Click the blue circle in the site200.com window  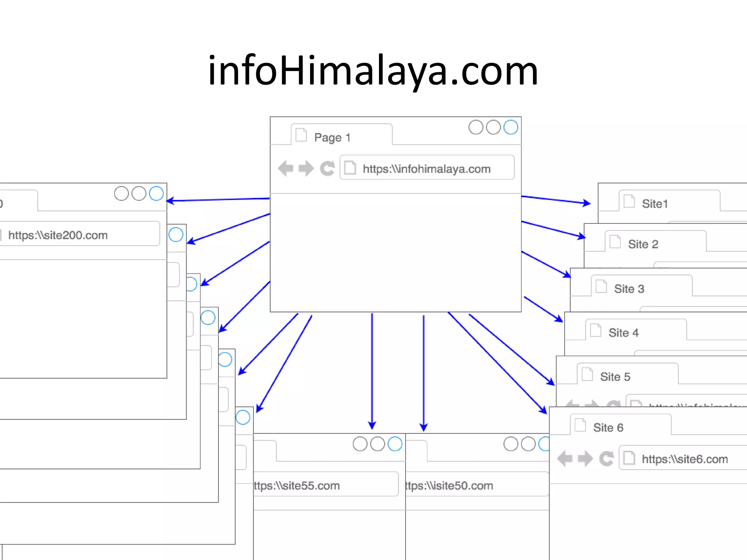pyautogui.click(x=156, y=194)
